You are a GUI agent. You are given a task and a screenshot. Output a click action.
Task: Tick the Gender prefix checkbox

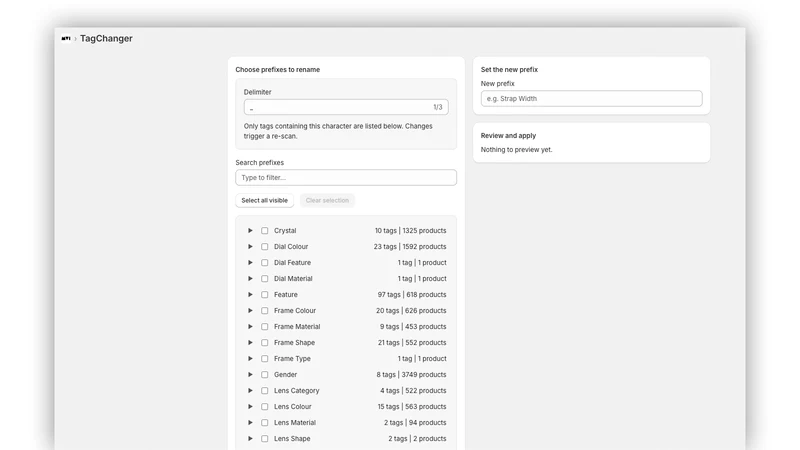coord(264,374)
